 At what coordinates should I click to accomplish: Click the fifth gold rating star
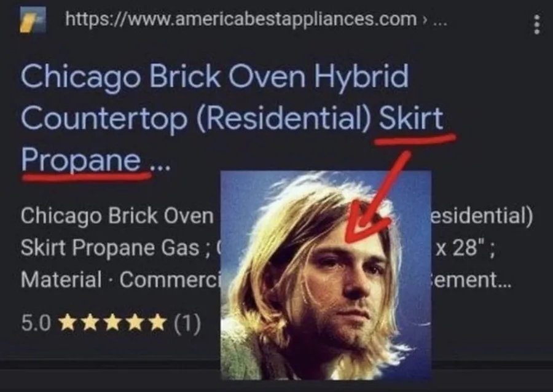[157, 323]
